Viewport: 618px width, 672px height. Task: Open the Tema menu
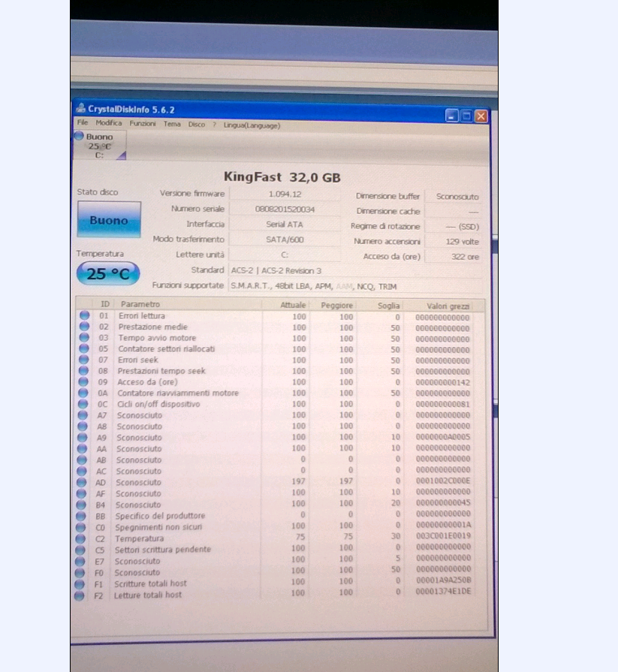[172, 124]
